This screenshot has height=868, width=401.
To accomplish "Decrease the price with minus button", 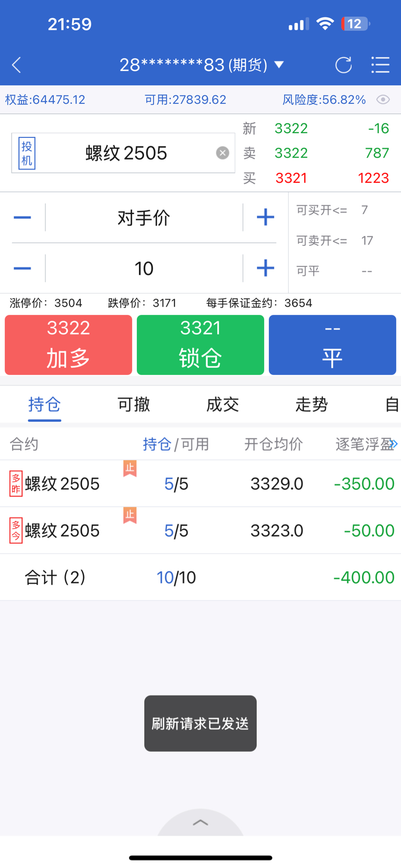I will pos(22,217).
